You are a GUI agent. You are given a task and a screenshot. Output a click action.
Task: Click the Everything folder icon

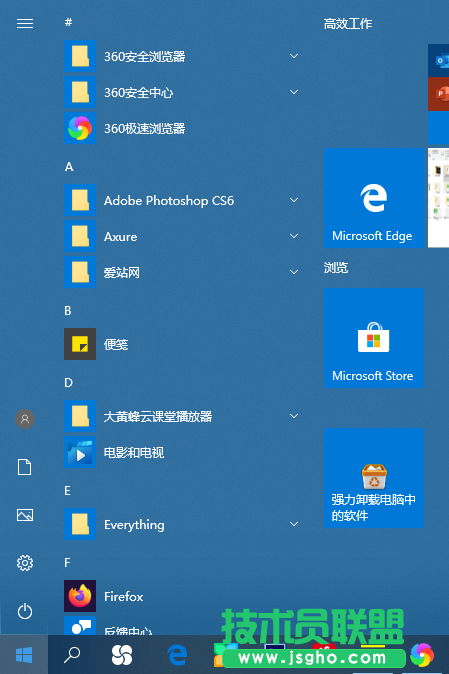tap(80, 524)
